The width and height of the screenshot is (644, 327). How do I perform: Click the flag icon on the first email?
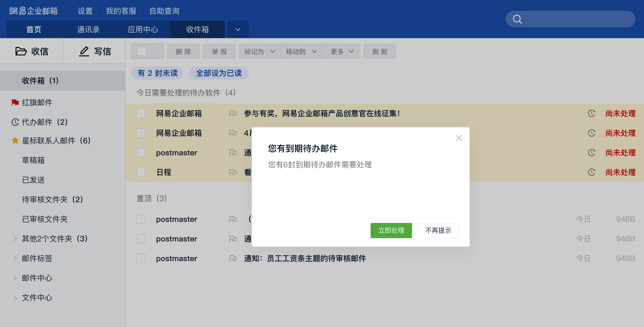click(x=233, y=113)
